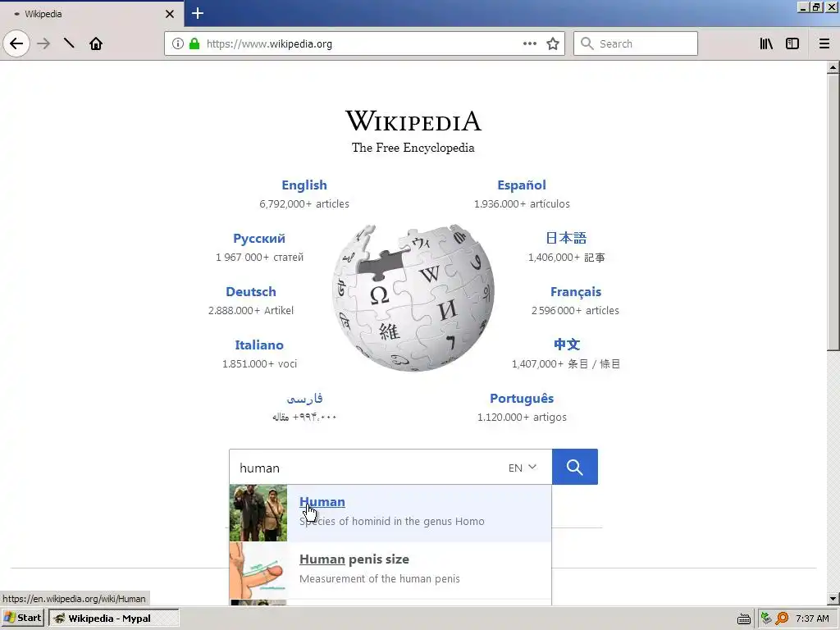This screenshot has width=840, height=630.
Task: Open Italiano Wikipedia link
Action: [259, 345]
